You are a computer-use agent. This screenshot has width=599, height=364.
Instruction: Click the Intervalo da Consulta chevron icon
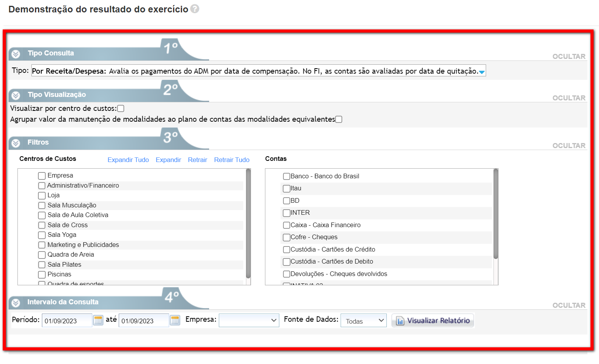pos(16,303)
